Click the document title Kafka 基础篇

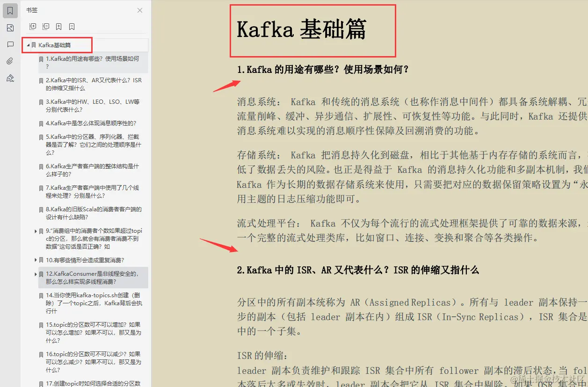point(302,29)
